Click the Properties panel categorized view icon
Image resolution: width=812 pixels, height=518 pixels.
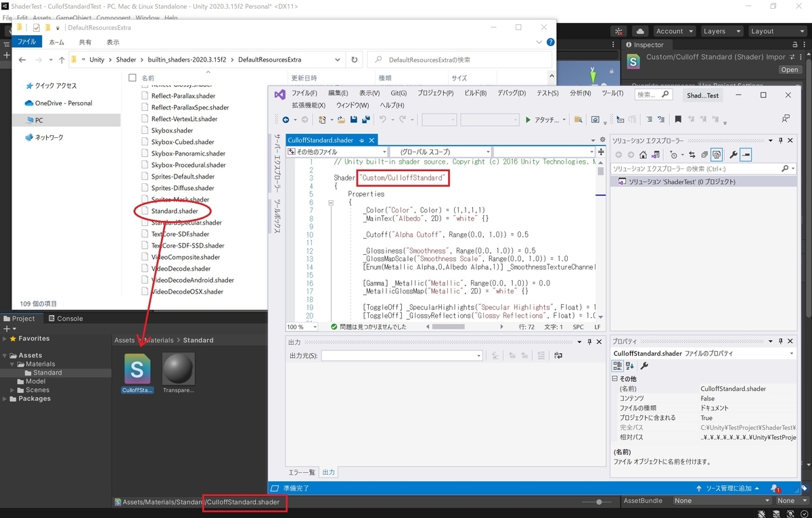point(617,366)
